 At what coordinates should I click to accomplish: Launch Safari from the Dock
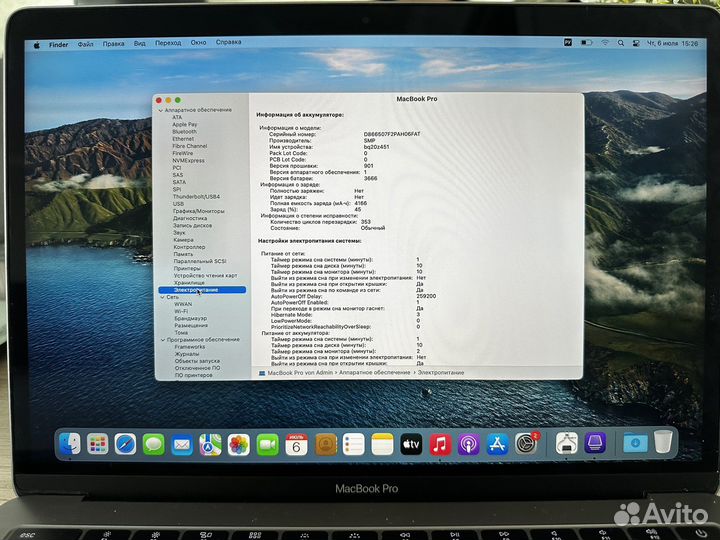125,444
